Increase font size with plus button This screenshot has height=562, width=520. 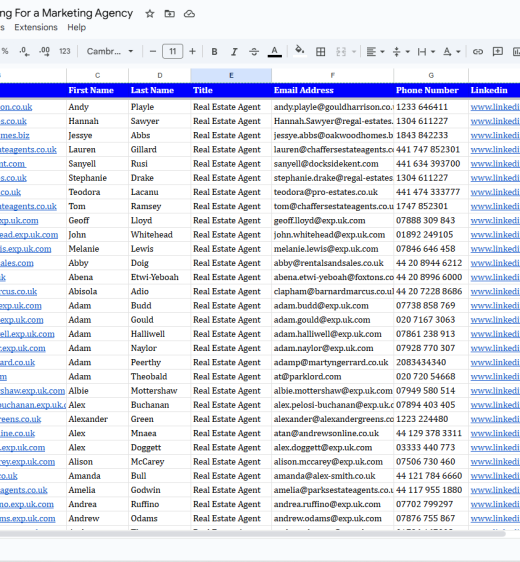pos(192,52)
